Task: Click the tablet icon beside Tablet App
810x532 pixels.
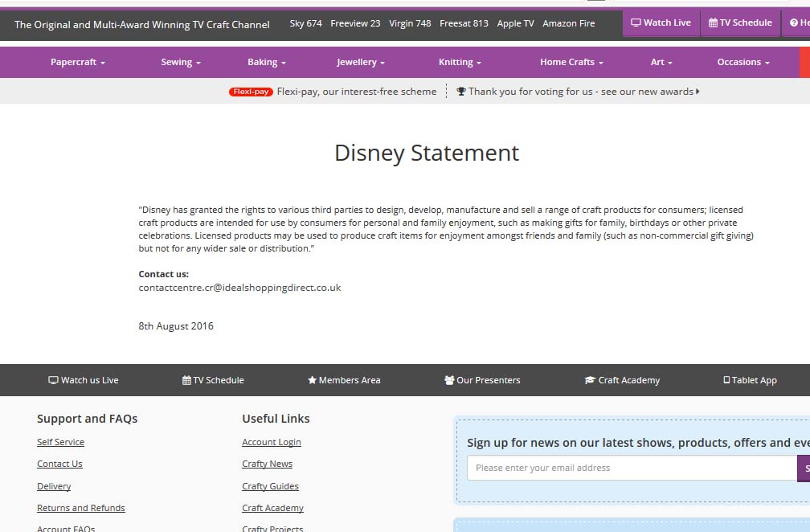Action: tap(726, 380)
